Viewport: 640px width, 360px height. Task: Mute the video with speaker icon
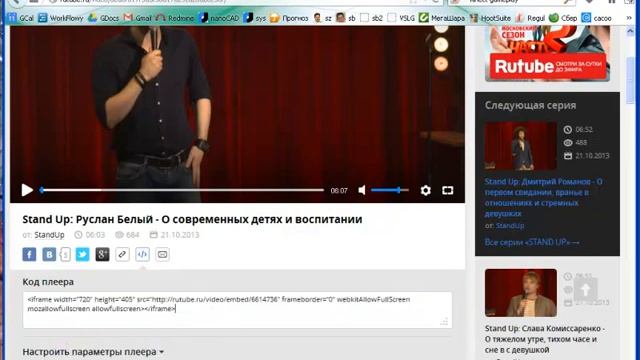(x=362, y=190)
